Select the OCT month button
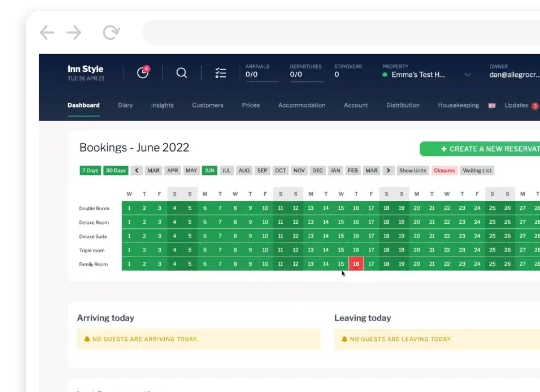Screen dimensions: 540x392 281,171
